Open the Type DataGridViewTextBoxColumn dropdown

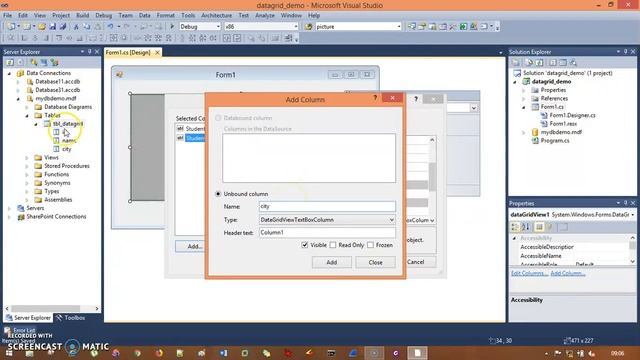click(x=391, y=220)
